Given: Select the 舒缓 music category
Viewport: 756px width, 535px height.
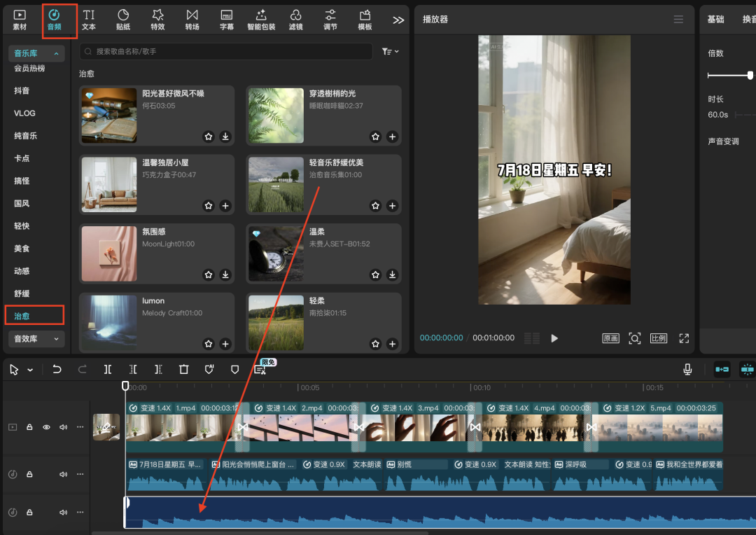Looking at the screenshot, I should pyautogui.click(x=22, y=293).
